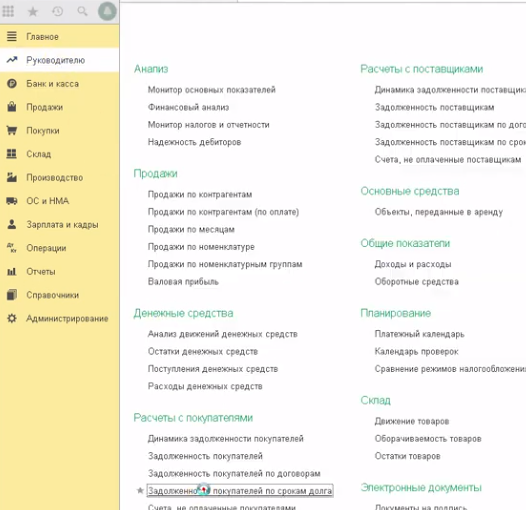Viewport: 526px width, 510px height.
Task: Open Платежный календарь
Action: tap(419, 334)
